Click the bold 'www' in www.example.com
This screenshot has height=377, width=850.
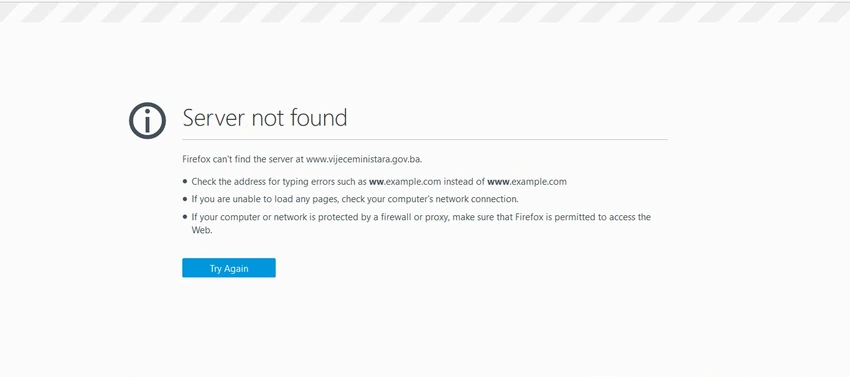pos(498,182)
